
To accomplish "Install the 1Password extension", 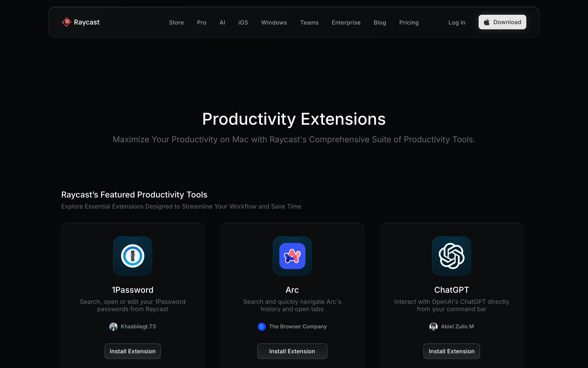I will pos(133,351).
